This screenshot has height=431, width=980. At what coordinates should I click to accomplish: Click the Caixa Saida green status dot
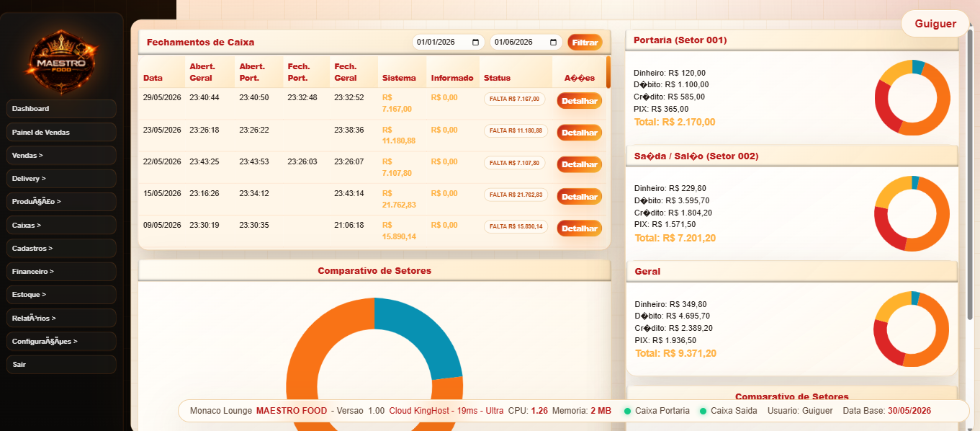[703, 411]
